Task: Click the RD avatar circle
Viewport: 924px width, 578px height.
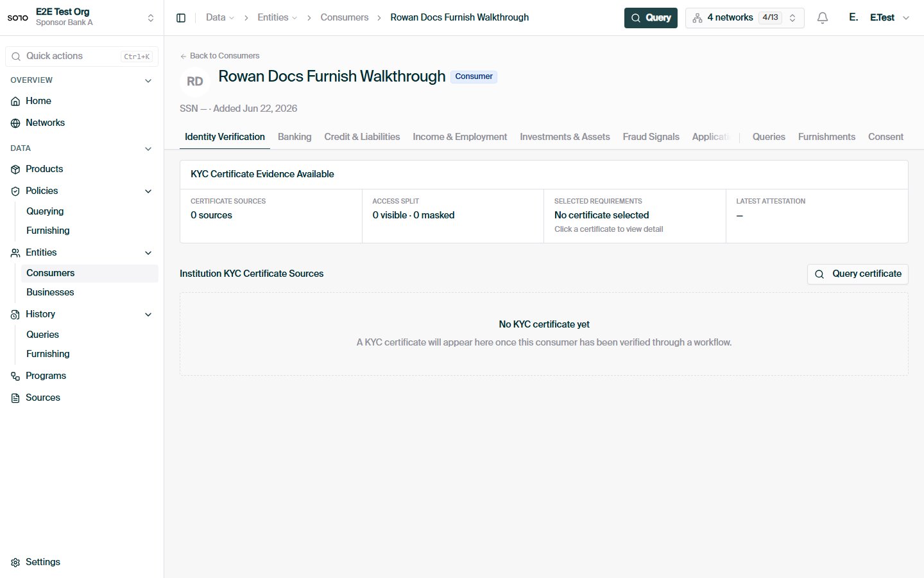Action: coord(195,82)
